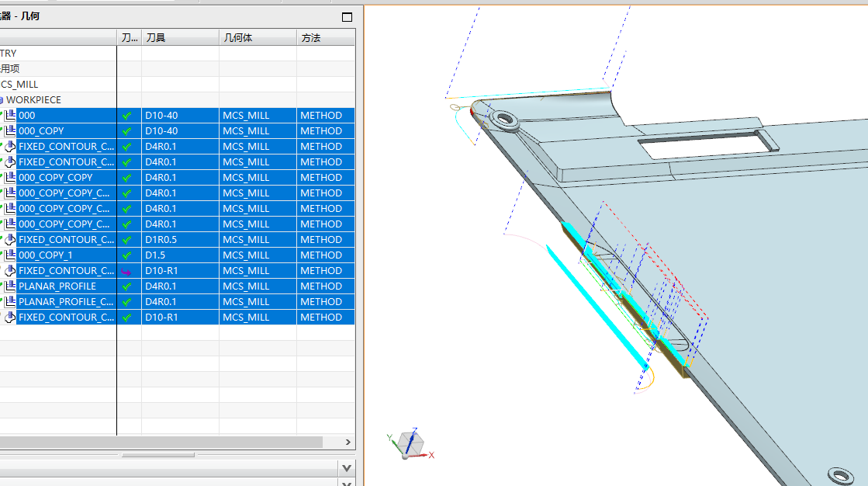Click the green checkmark in the D1R0.5 row
Image resolution: width=868 pixels, height=486 pixels.
(126, 240)
